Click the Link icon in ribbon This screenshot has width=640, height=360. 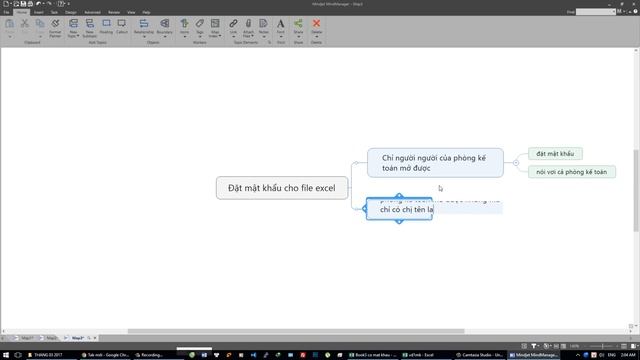tap(233, 24)
